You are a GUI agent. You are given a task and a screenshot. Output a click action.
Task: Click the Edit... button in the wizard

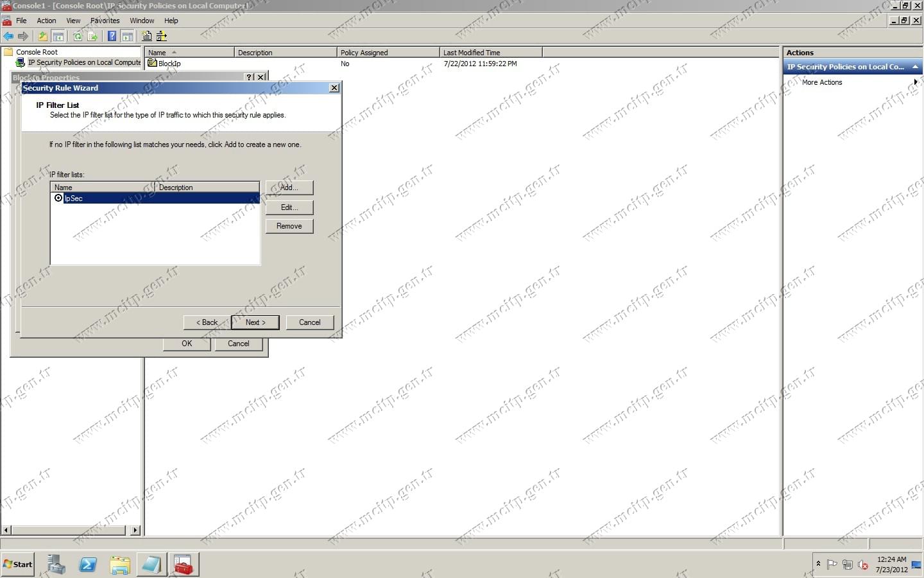(x=289, y=207)
